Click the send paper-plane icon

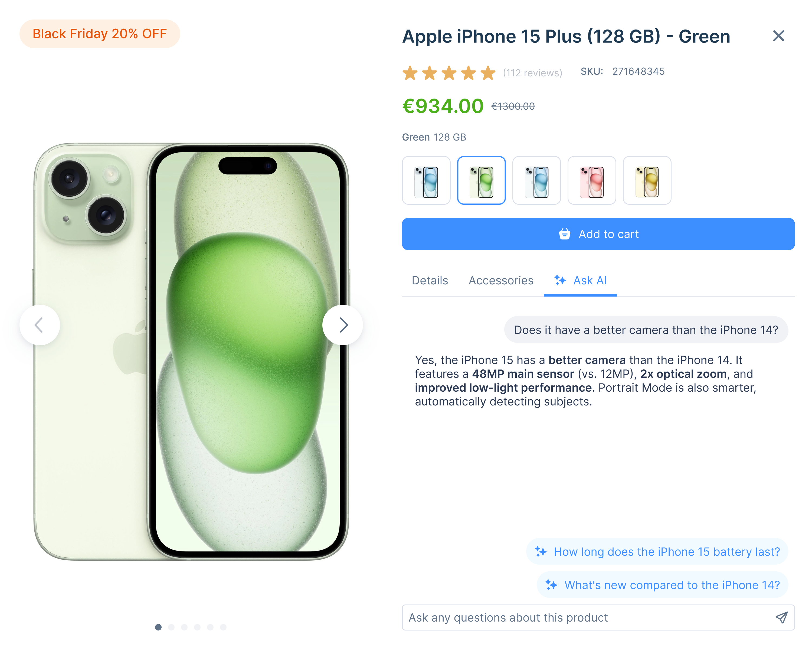781,617
